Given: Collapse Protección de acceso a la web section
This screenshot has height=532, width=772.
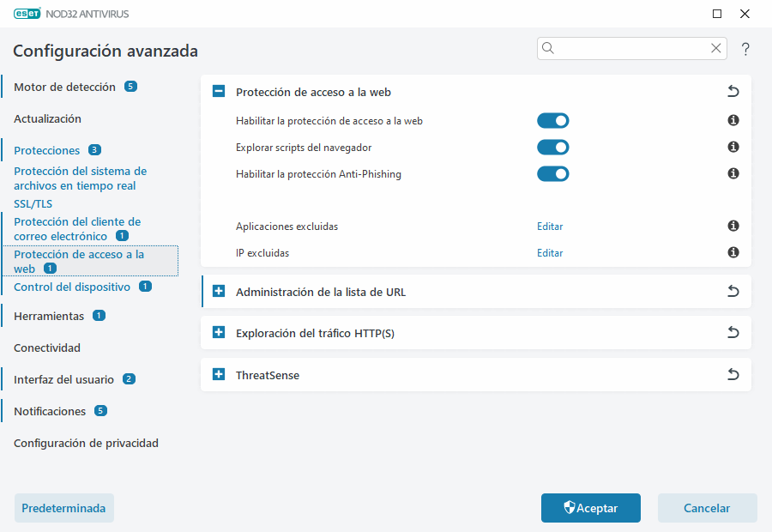Looking at the screenshot, I should coord(218,90).
